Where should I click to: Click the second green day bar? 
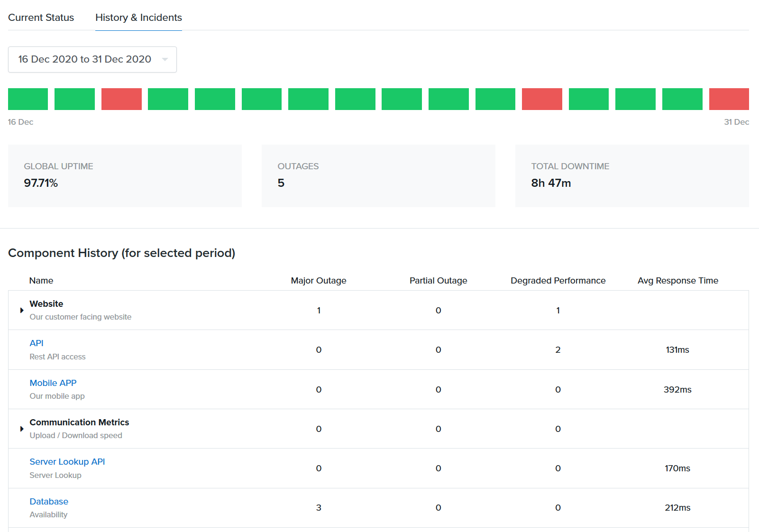pyautogui.click(x=74, y=99)
